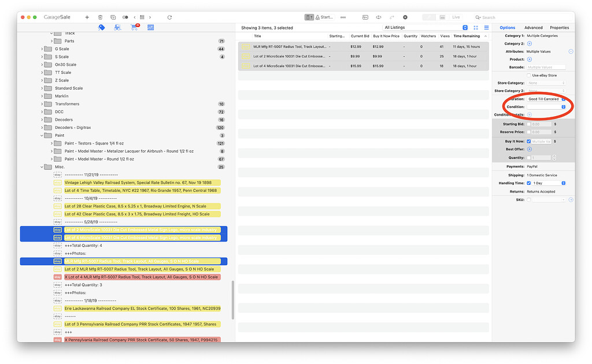Enable the Use eBay Store checkbox
The width and height of the screenshot is (592, 364).
(x=528, y=76)
